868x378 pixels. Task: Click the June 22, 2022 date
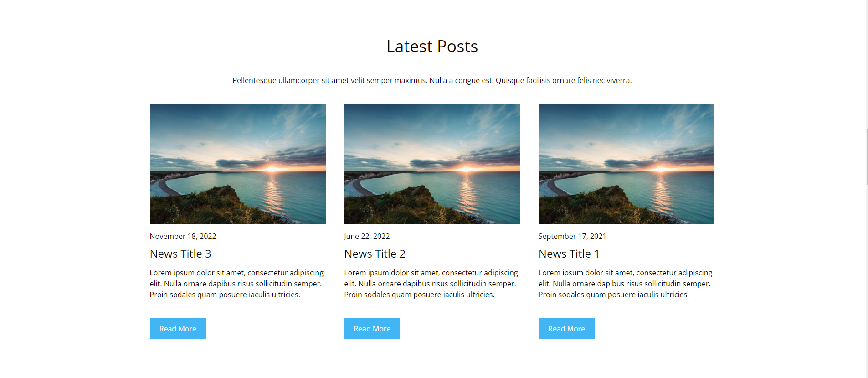click(367, 236)
